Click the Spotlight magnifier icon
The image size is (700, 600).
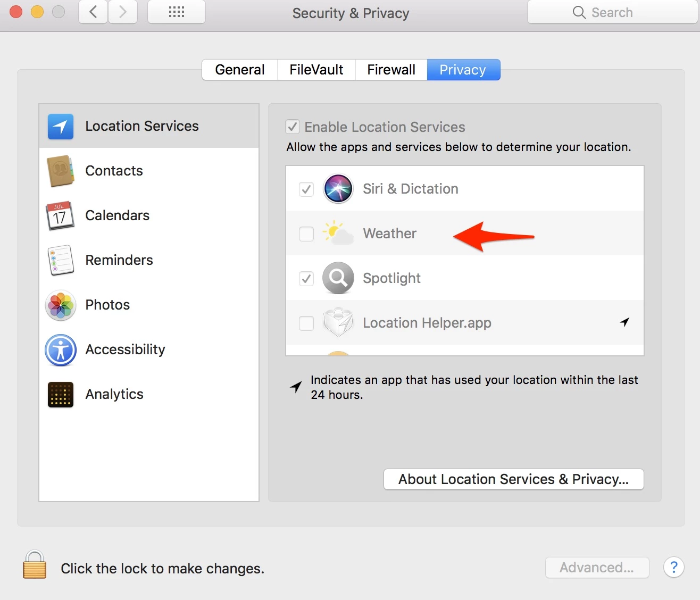tap(338, 278)
